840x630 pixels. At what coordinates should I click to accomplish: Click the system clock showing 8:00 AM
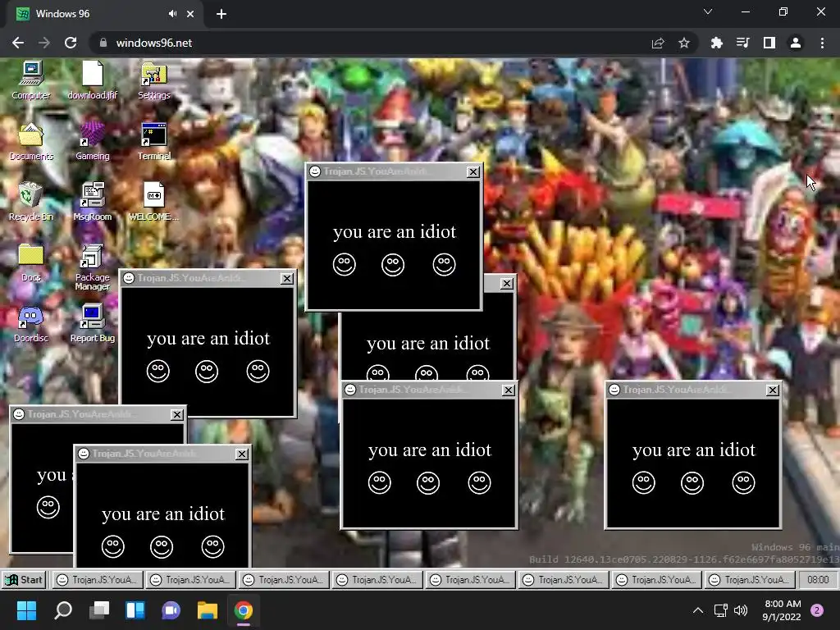click(x=783, y=610)
